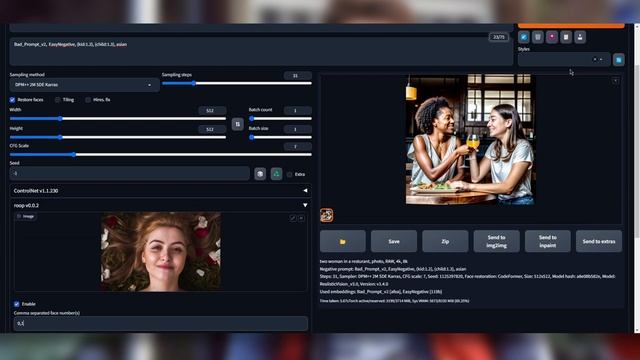Screen dimensions: 640x360
Task: Click the blue refresh styles icon
Action: pyautogui.click(x=618, y=60)
